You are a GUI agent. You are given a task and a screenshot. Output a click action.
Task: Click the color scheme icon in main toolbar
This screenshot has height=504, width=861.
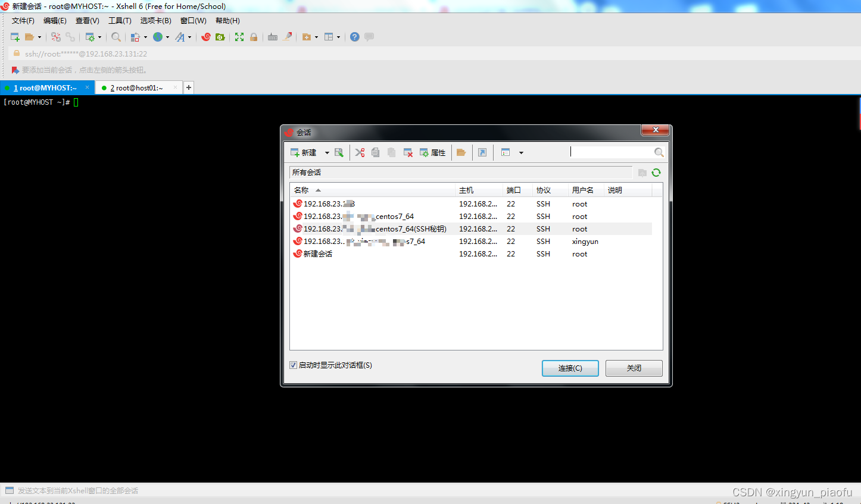coord(136,37)
